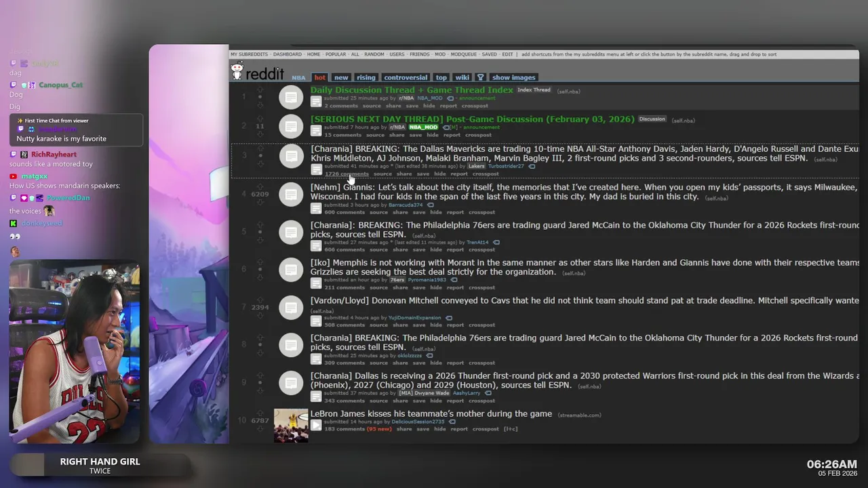The image size is (868, 488).
Task: Click the Index Thread flair
Action: tap(534, 89)
